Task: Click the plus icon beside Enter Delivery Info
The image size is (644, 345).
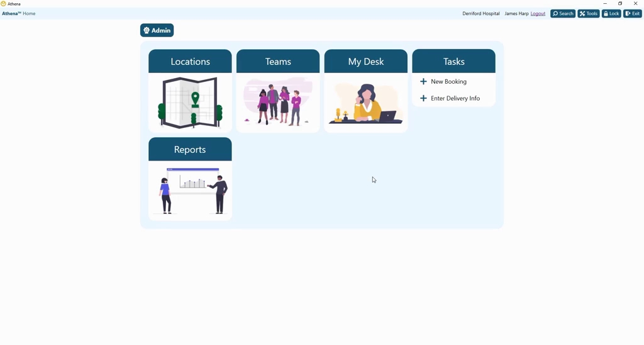Action: point(423,98)
